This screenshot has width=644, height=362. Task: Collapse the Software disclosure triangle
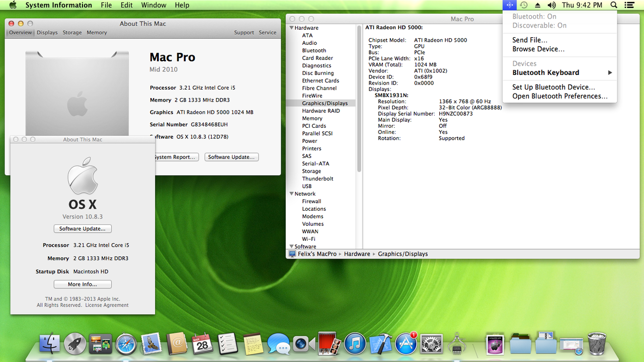tap(291, 246)
